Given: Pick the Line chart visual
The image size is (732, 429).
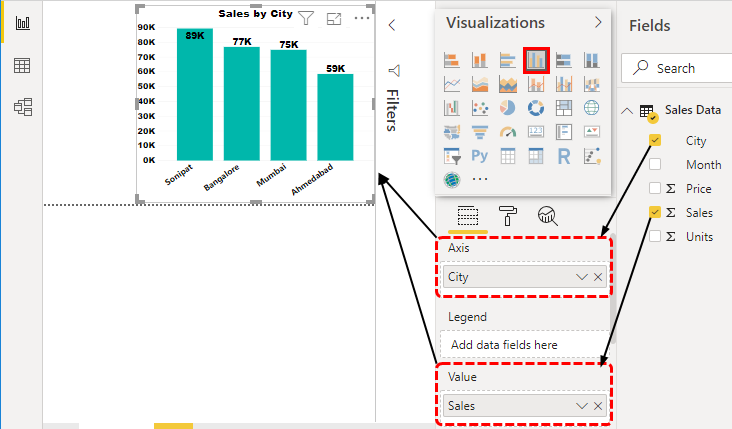Looking at the screenshot, I should coord(451,84).
